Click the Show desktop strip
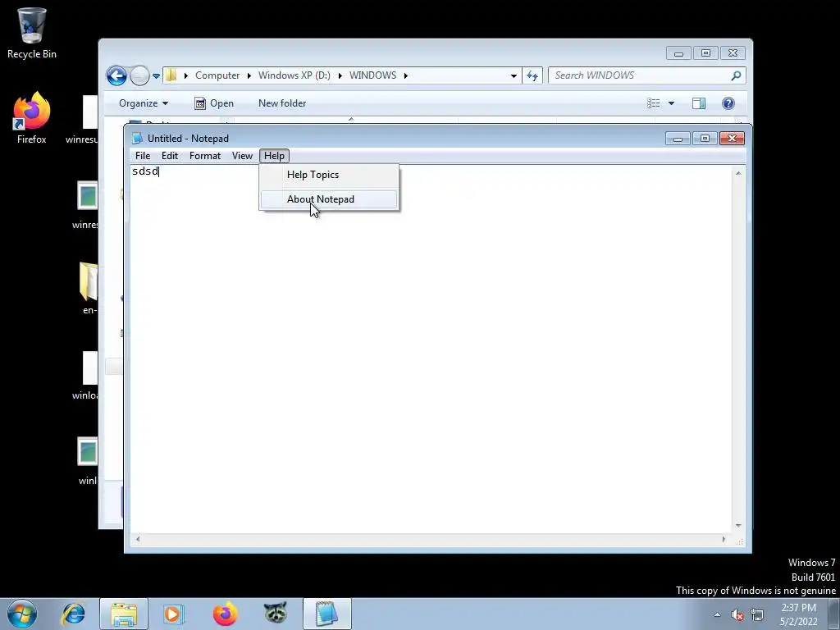840x630 pixels. (833, 614)
